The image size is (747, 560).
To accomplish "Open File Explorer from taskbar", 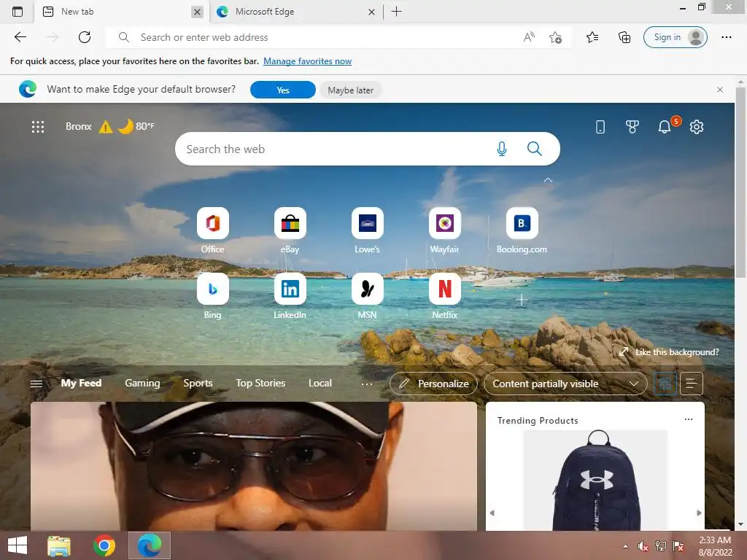I will point(59,545).
